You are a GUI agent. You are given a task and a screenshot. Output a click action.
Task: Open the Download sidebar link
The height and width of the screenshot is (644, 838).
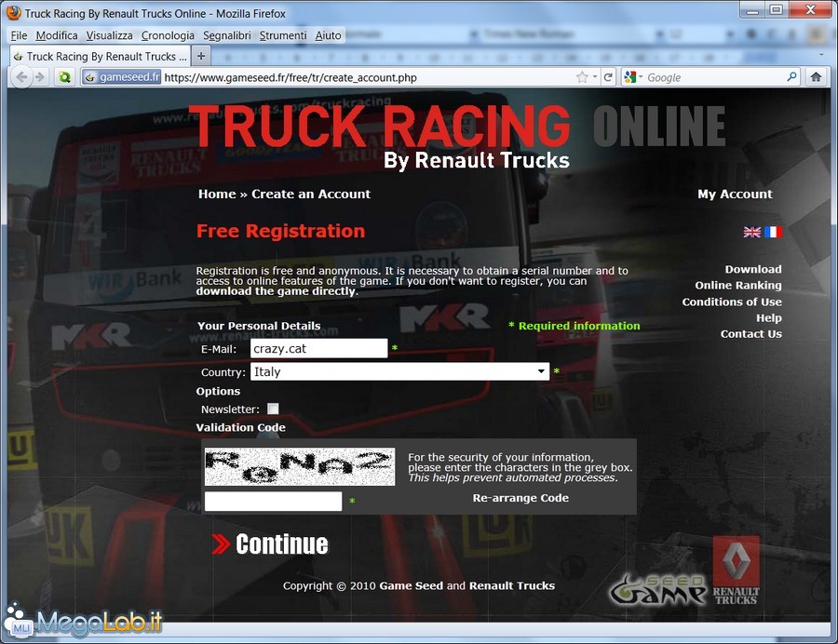tap(753, 269)
